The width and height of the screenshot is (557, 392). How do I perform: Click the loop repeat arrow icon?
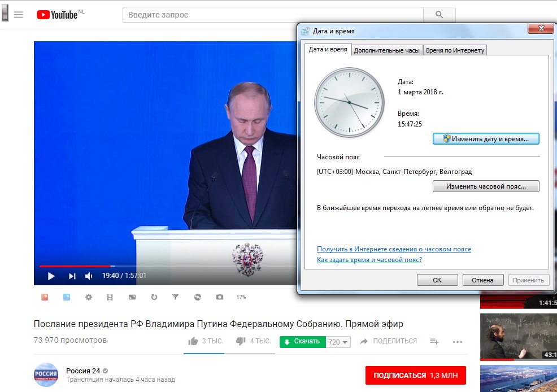pyautogui.click(x=154, y=297)
